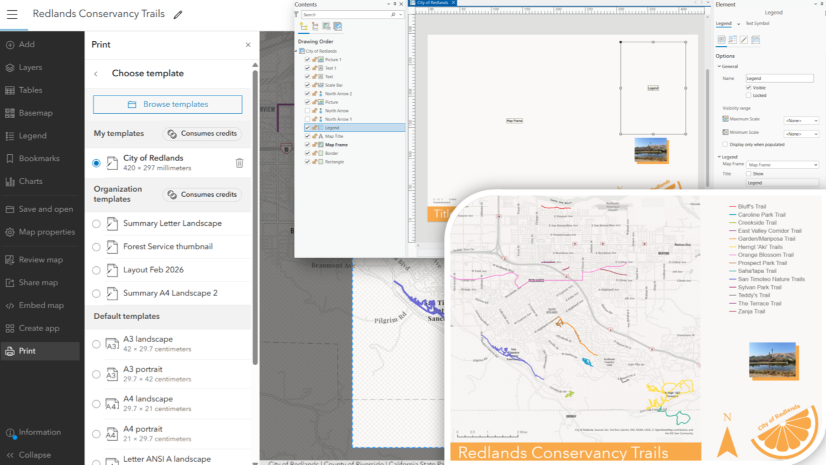Click the Print icon in sidebar

pyautogui.click(x=10, y=351)
